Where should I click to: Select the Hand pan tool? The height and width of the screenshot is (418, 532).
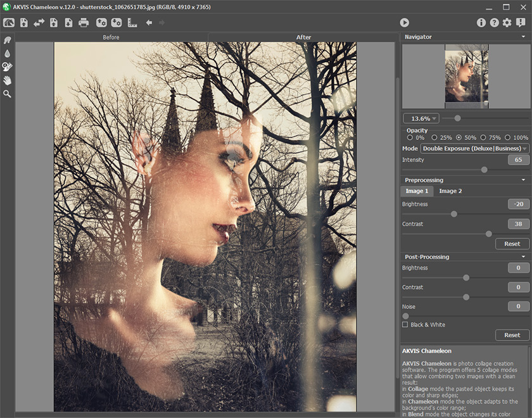8,80
